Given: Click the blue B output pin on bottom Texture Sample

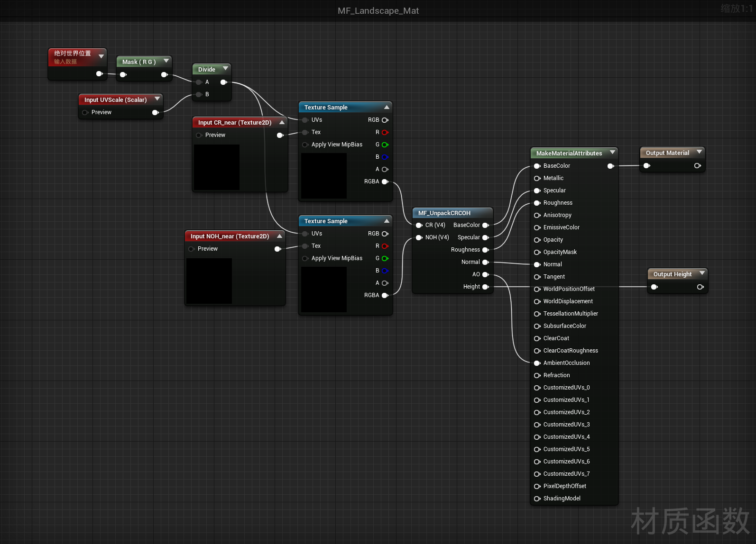Looking at the screenshot, I should [x=385, y=271].
